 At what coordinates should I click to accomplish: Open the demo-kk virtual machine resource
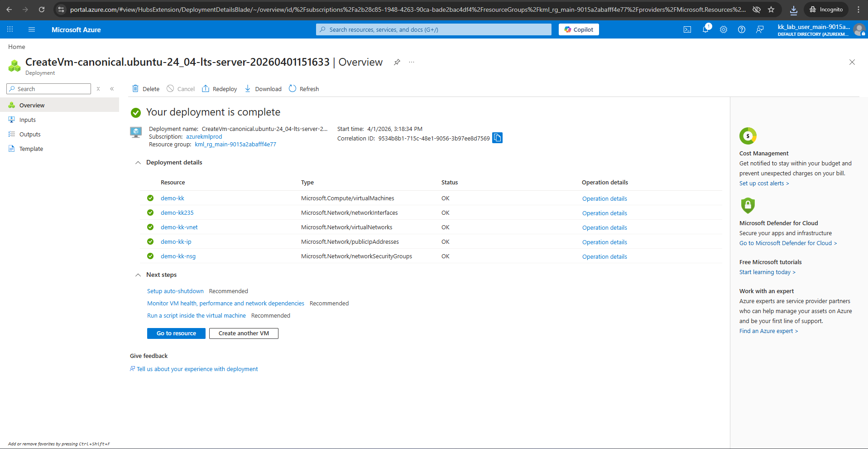173,198
